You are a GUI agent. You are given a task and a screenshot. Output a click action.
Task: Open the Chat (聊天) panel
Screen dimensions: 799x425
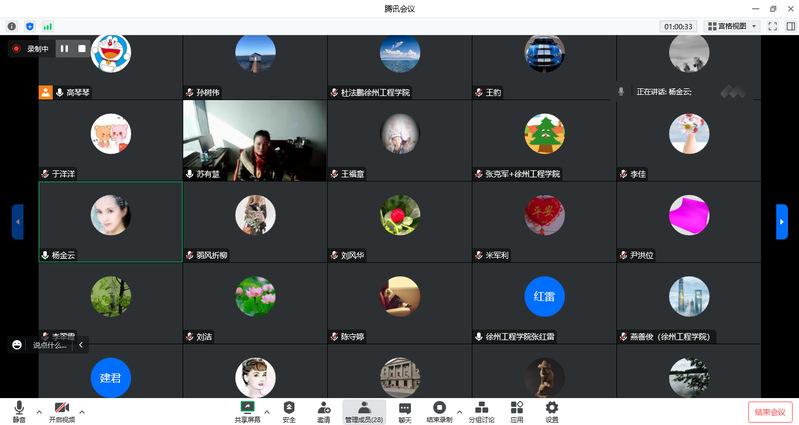(x=405, y=411)
